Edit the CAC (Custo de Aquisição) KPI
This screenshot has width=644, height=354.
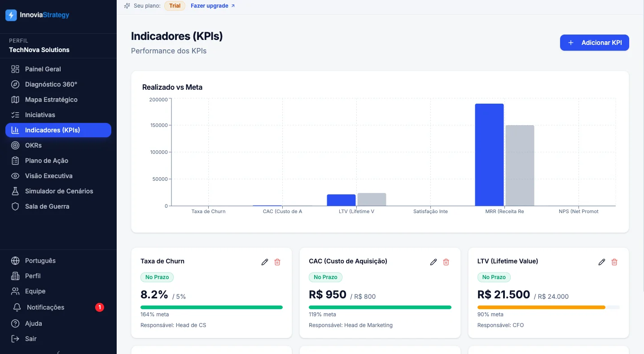(x=434, y=262)
